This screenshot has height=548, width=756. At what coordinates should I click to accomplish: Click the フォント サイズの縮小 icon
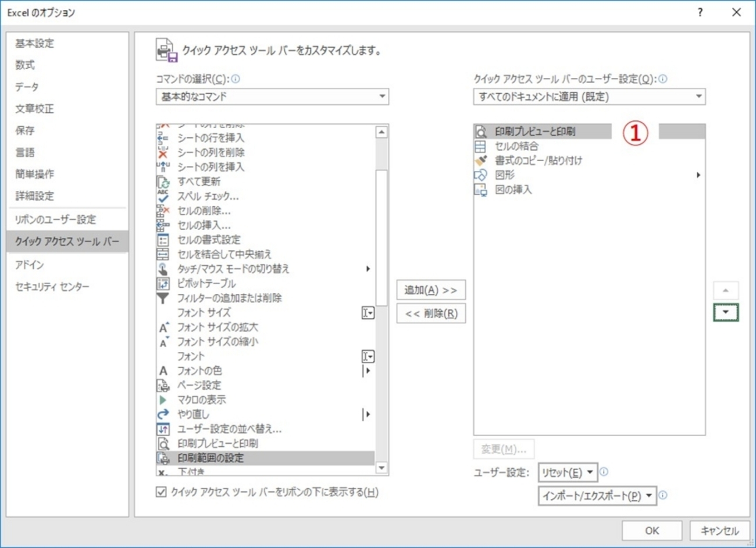coord(163,341)
